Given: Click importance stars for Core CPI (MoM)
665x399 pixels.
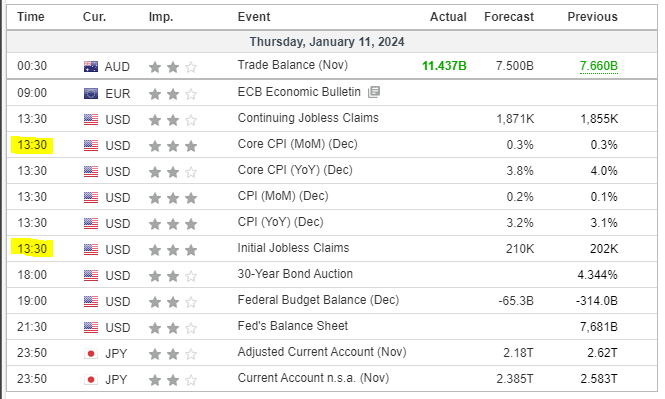Looking at the screenshot, I should point(173,146).
